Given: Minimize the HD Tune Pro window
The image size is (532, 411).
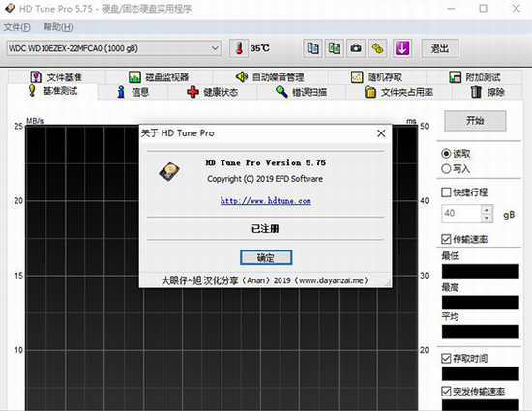Looking at the screenshot, I should (x=451, y=9).
